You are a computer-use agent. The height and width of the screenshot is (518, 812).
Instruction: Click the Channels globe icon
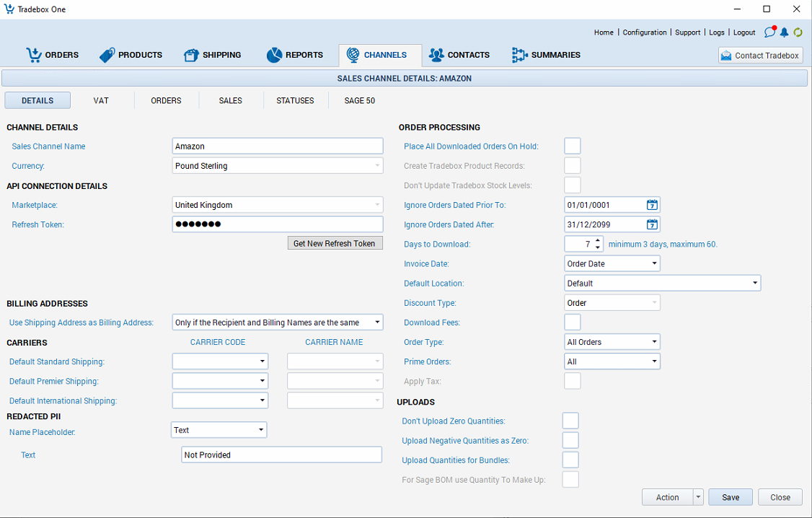[x=353, y=55]
